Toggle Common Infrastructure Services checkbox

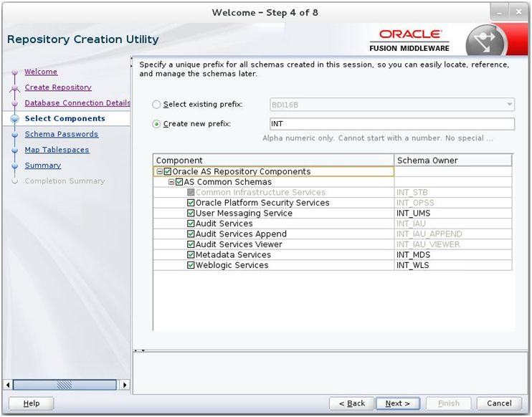191,192
